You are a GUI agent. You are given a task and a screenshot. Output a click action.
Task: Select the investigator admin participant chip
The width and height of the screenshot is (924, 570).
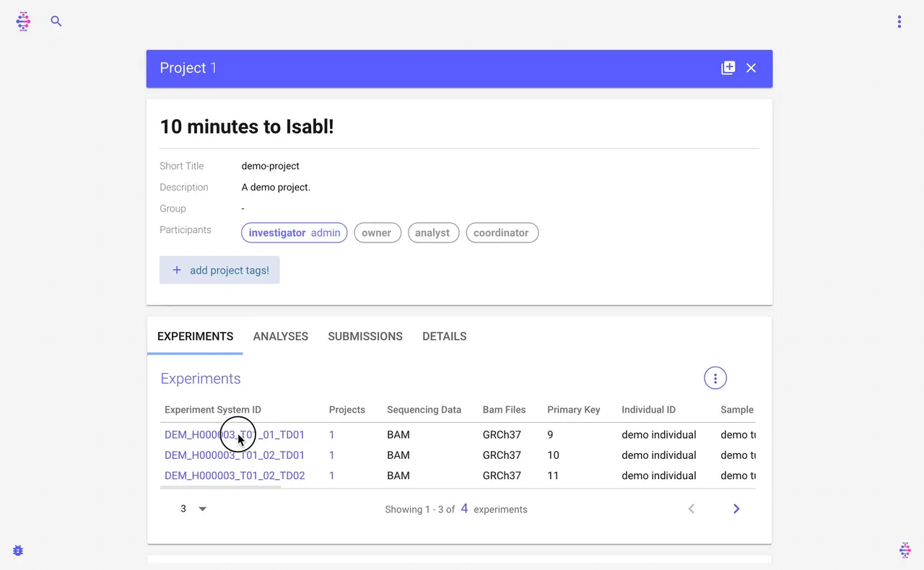295,232
